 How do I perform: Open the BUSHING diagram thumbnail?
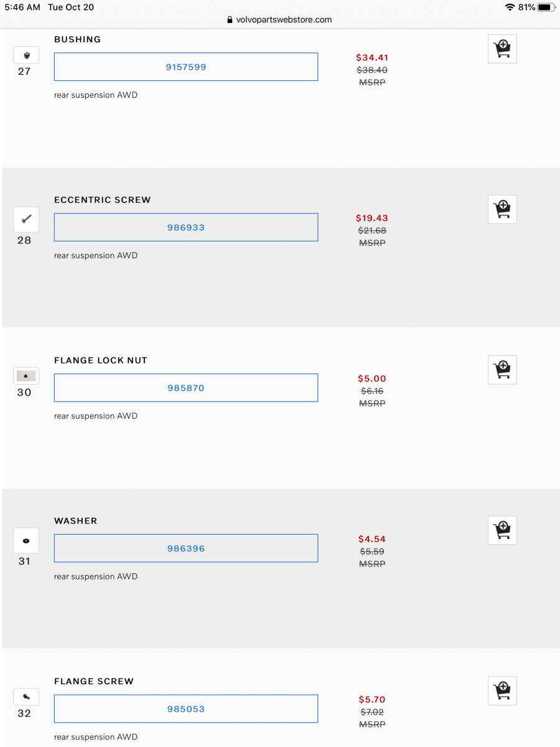(x=26, y=54)
